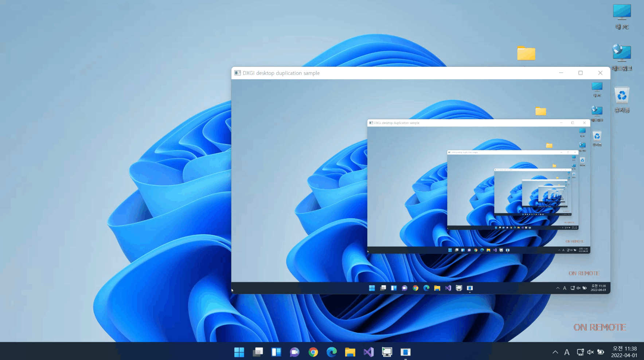Toggle the IME input mode indicator A
The image size is (644, 360).
[567, 352]
